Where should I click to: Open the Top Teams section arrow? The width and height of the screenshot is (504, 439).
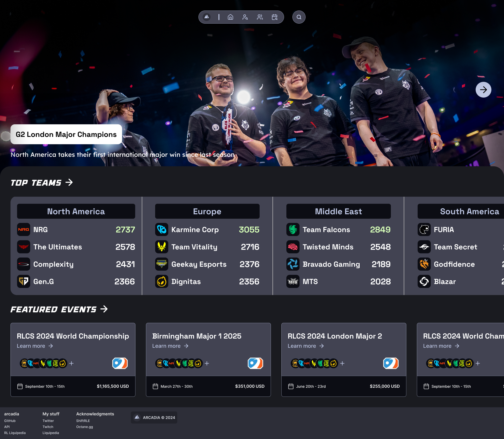69,182
